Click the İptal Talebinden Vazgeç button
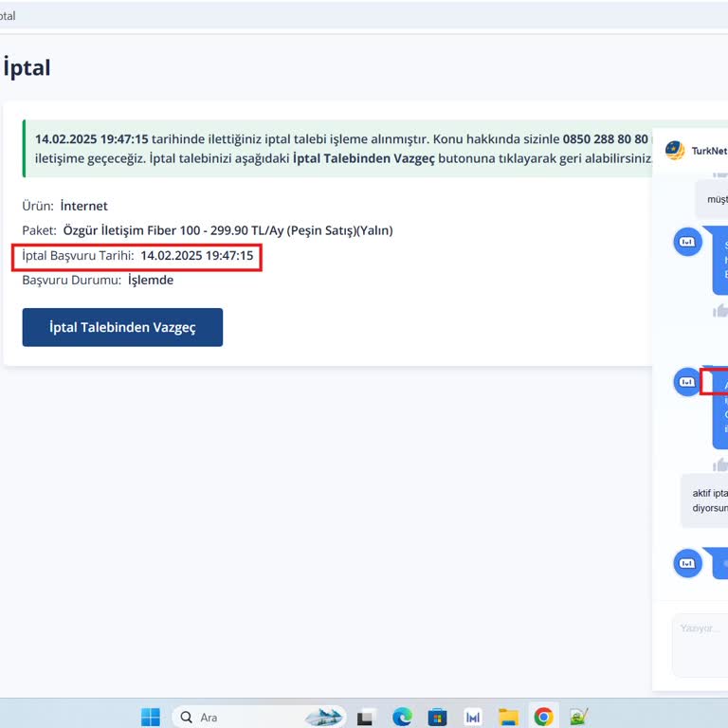The width and height of the screenshot is (728, 728). 122,327
